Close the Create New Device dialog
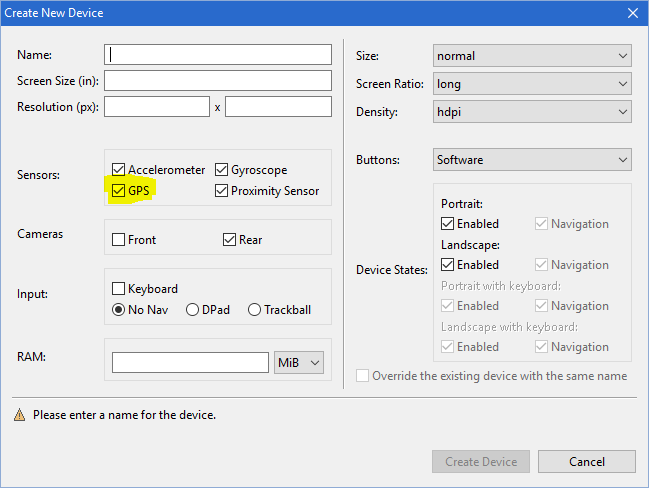 (x=632, y=13)
